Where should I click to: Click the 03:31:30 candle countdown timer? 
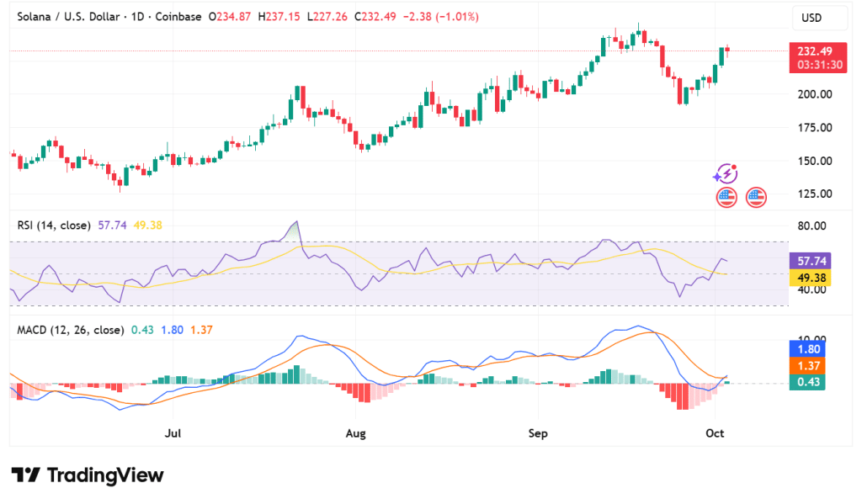pyautogui.click(x=815, y=65)
